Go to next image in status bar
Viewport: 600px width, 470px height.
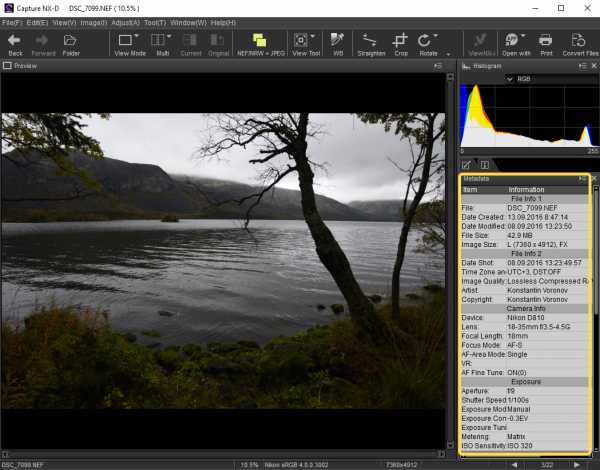click(578, 464)
